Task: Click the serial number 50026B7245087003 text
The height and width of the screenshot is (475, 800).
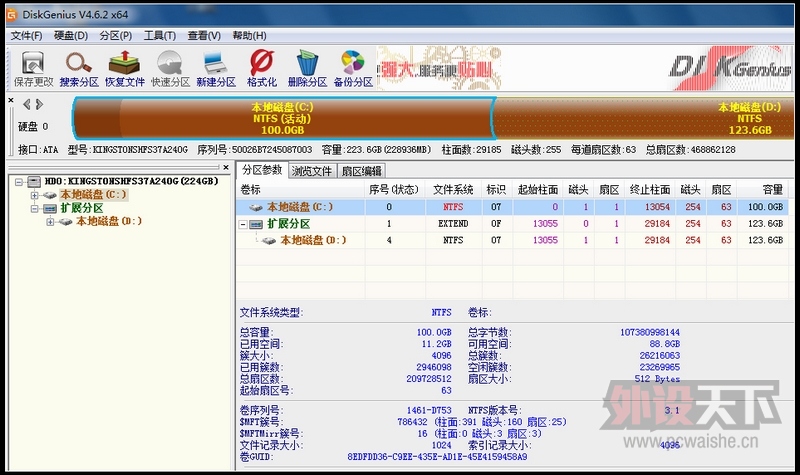Action: pyautogui.click(x=272, y=150)
